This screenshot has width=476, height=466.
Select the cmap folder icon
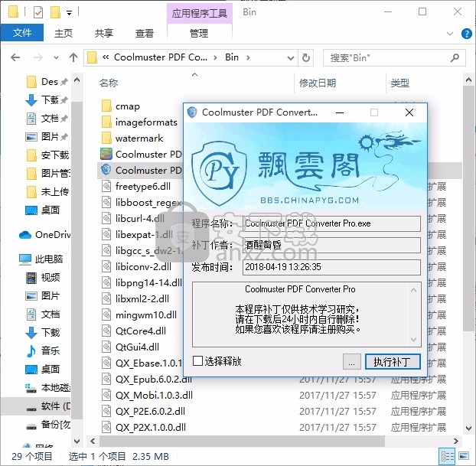click(106, 106)
